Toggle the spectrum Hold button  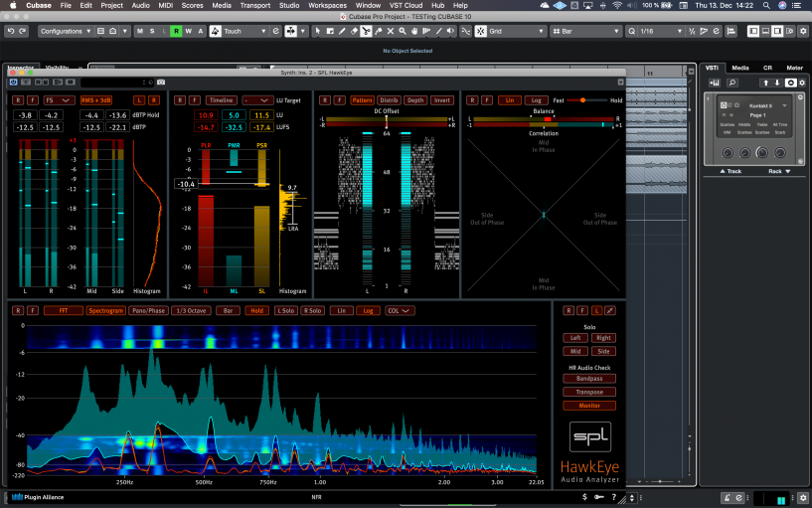256,311
